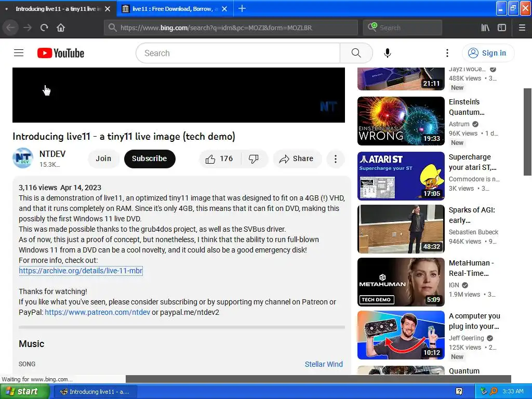
Task: Click 'Sparks of AGI: early...' title
Action: pos(472,215)
